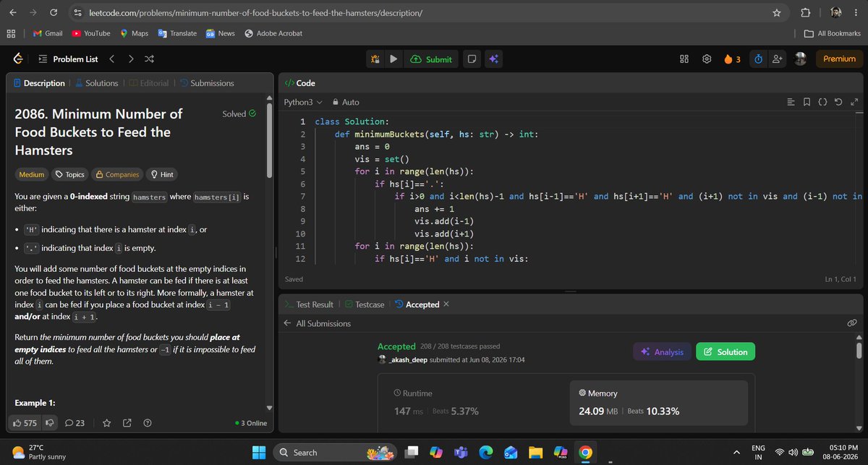This screenshot has height=465, width=868.
Task: Switch to the Testcase tab
Action: [x=365, y=304]
